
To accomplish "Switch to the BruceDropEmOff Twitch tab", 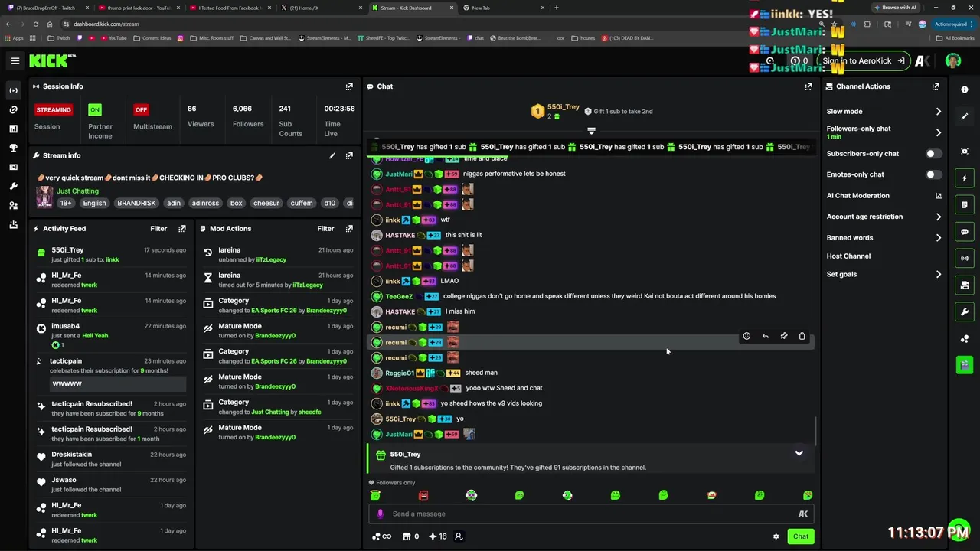I will (46, 8).
